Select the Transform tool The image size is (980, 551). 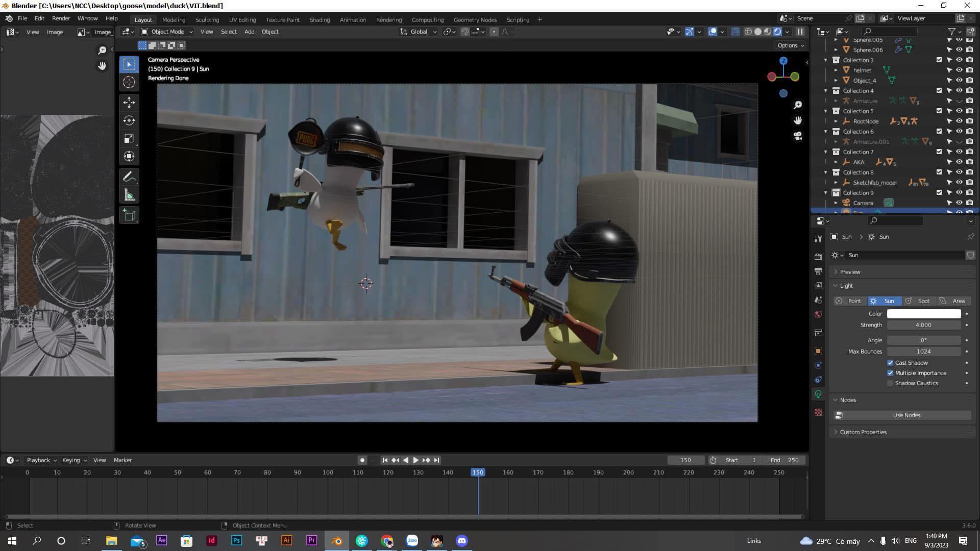pyautogui.click(x=129, y=156)
